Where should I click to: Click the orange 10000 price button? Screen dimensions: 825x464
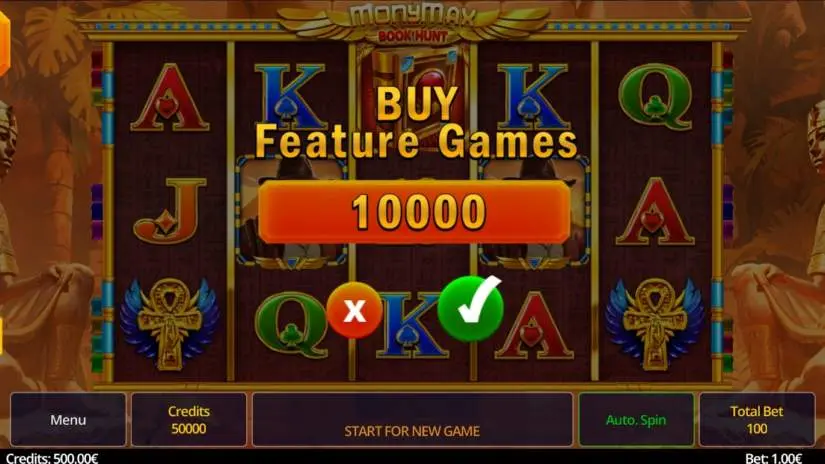414,211
